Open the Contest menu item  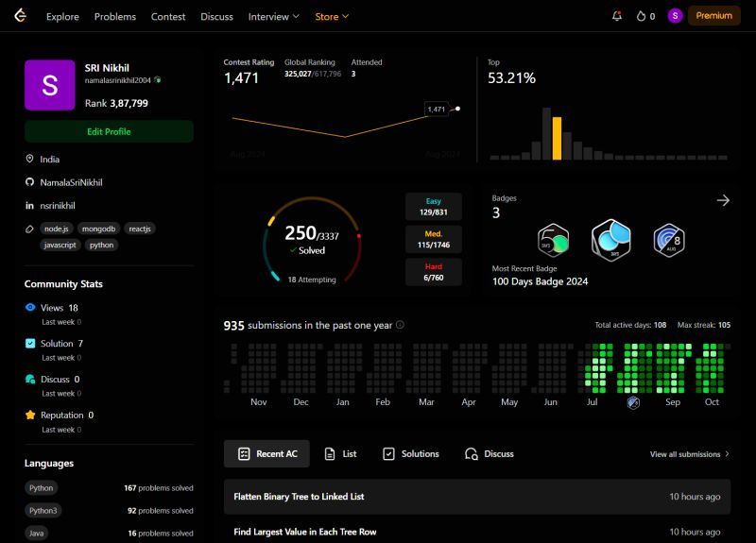168,16
